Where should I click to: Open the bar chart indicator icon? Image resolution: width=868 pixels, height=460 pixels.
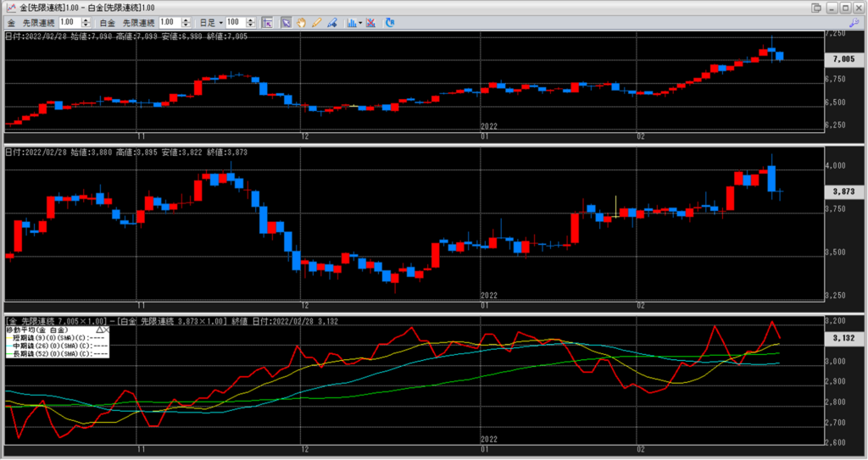(x=350, y=22)
